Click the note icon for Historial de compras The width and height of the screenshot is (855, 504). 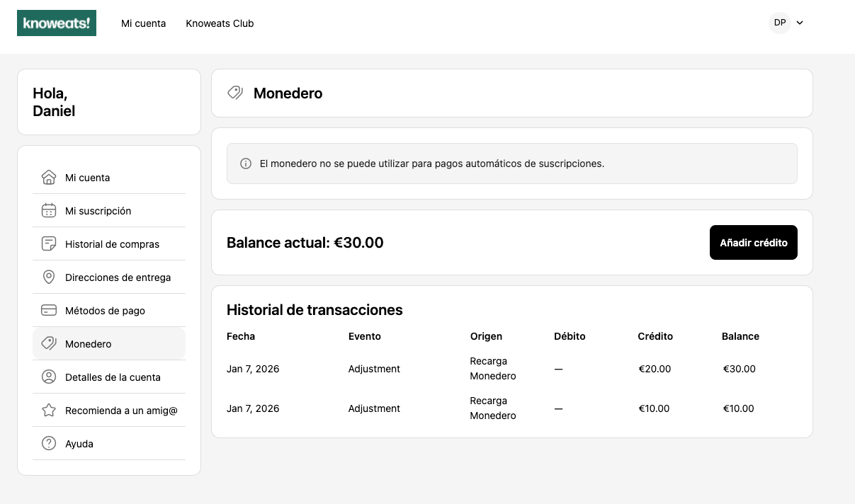coord(48,244)
